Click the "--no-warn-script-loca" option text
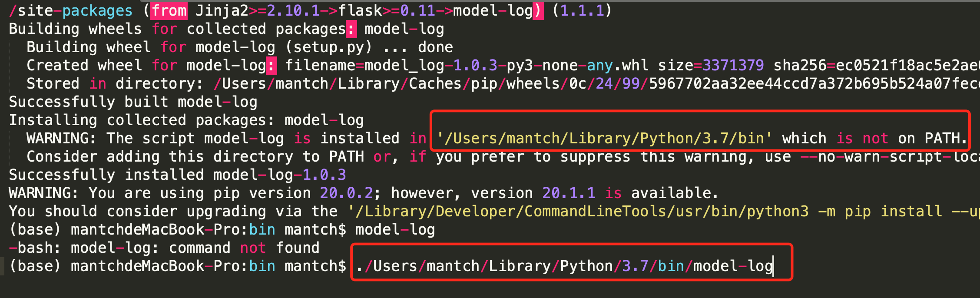Screen dimensions: 980x298 point(890,157)
